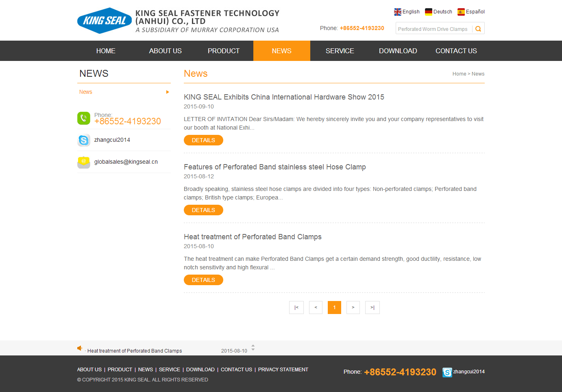The image size is (562, 392).
Task: Open the HOME menu item
Action: (106, 51)
